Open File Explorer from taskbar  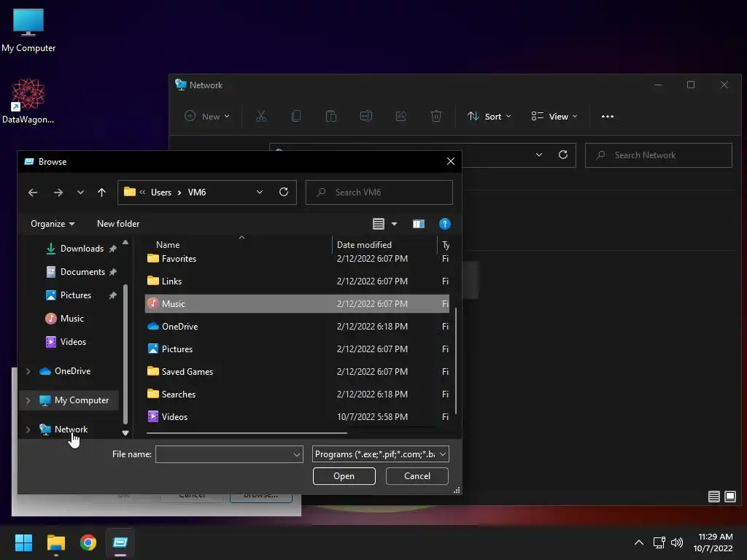(x=55, y=542)
